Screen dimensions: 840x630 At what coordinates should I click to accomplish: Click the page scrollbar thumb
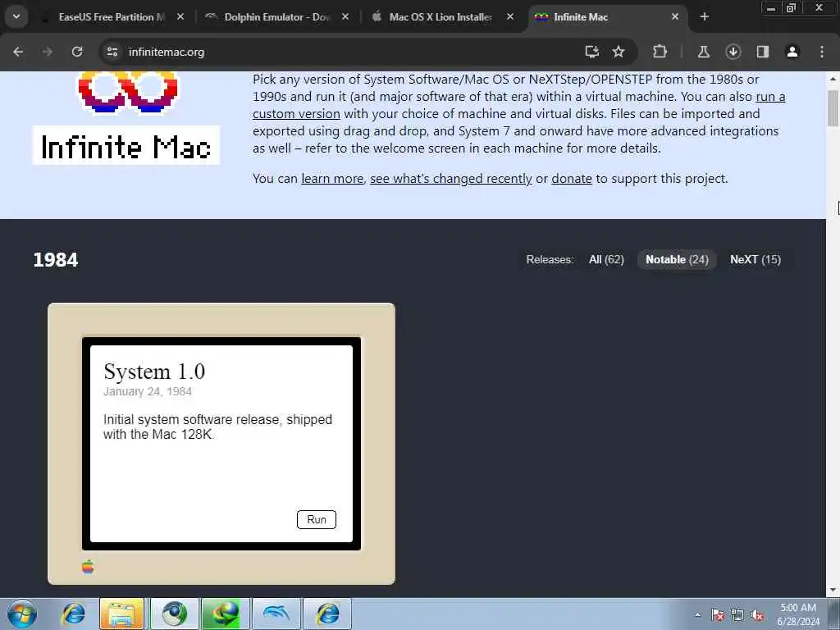click(833, 107)
